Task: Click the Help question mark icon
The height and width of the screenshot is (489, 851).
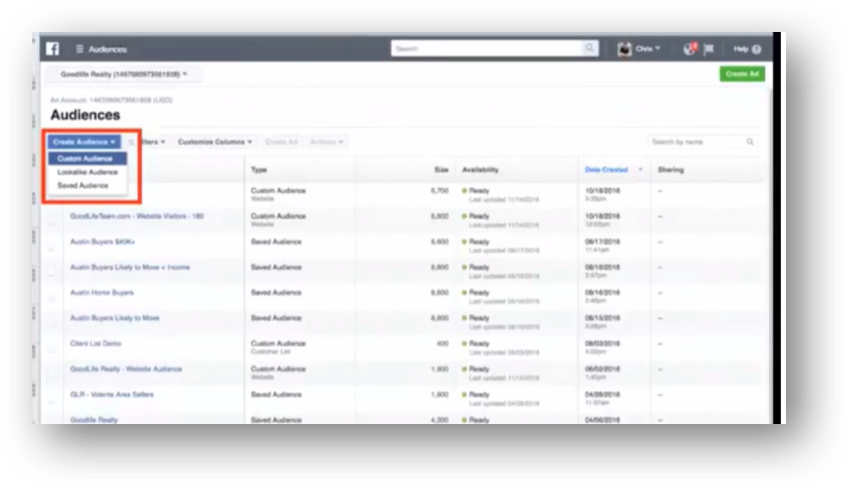Action: pos(757,49)
